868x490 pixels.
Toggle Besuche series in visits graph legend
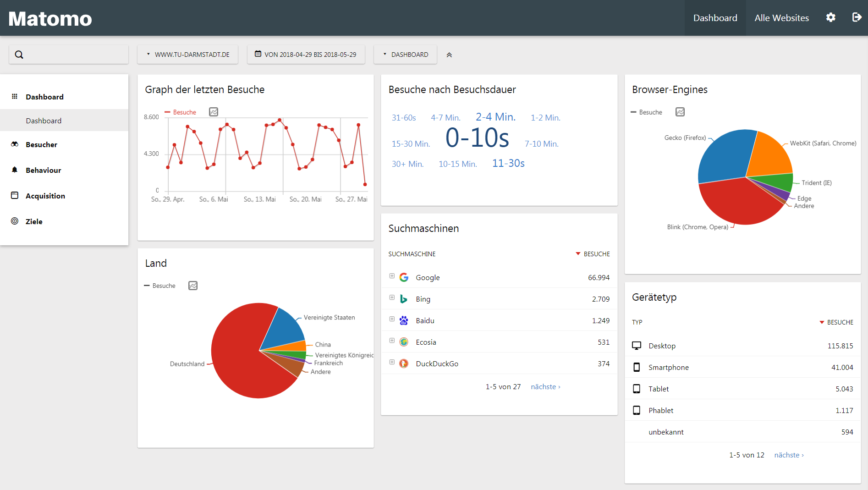181,112
